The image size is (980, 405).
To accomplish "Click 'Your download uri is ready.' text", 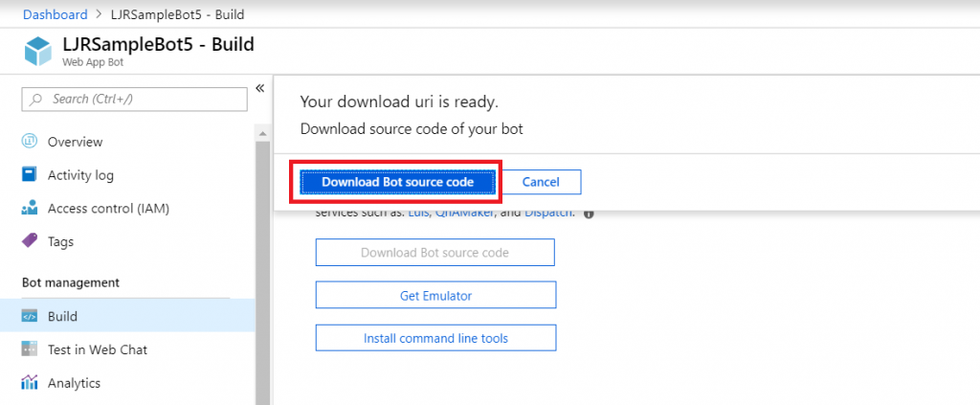I will pos(399,101).
